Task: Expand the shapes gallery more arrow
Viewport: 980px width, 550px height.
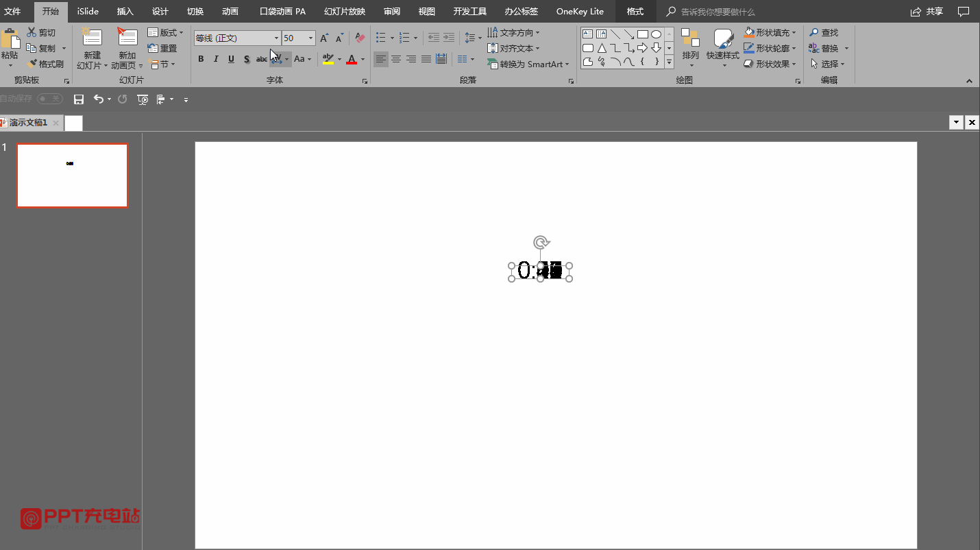Action: (669, 63)
